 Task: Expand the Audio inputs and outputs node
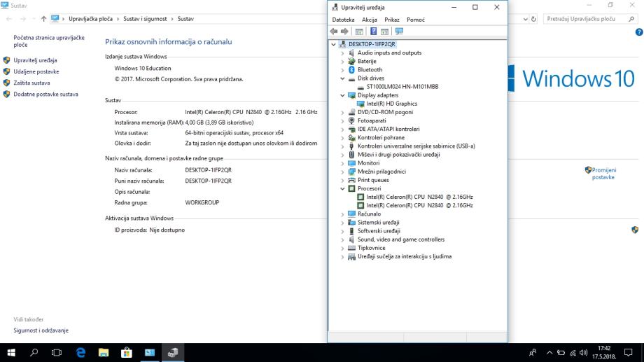point(342,53)
